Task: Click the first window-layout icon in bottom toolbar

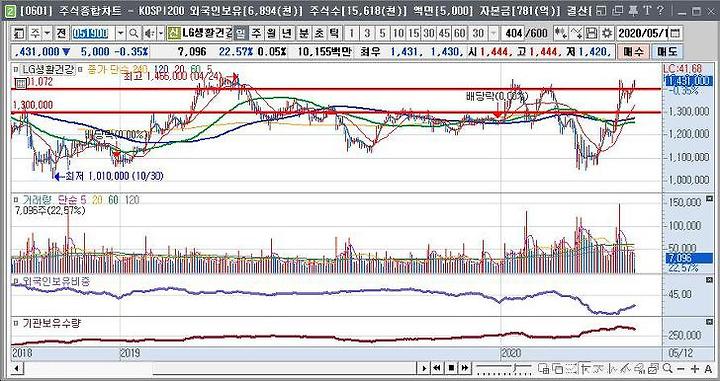Action: pyautogui.click(x=543, y=368)
